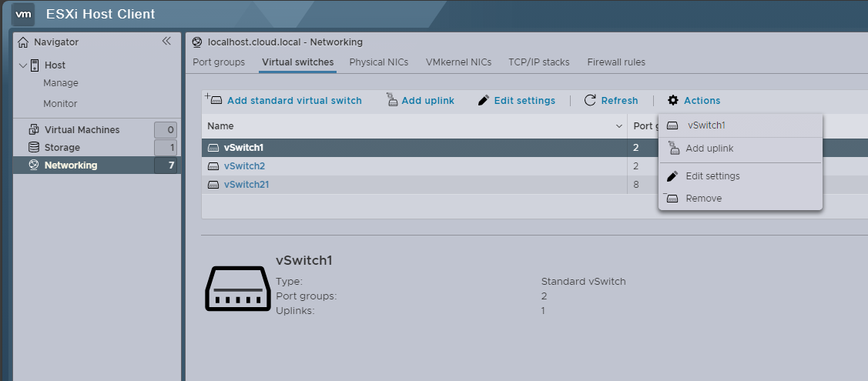Click the Virtual Machines count badge 0
The width and height of the screenshot is (868, 381).
pos(166,130)
